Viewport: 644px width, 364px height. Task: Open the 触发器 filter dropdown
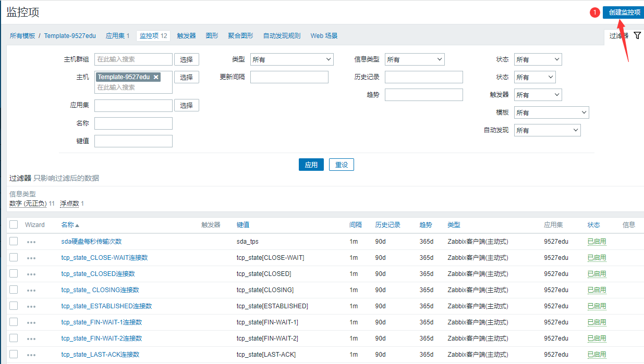tap(538, 95)
